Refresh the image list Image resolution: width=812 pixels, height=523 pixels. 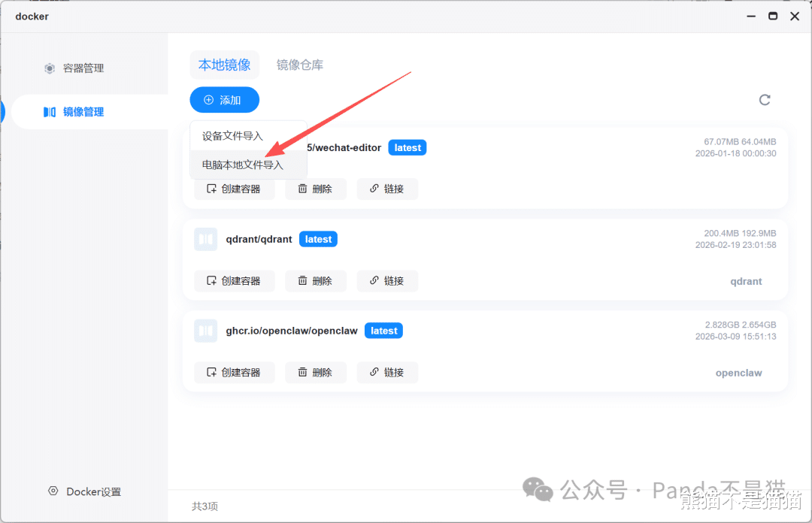[765, 100]
